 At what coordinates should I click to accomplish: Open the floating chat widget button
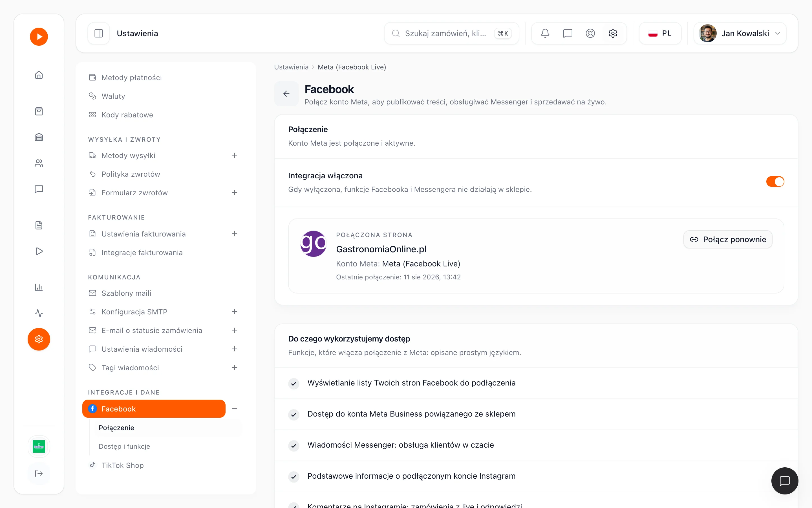point(784,481)
